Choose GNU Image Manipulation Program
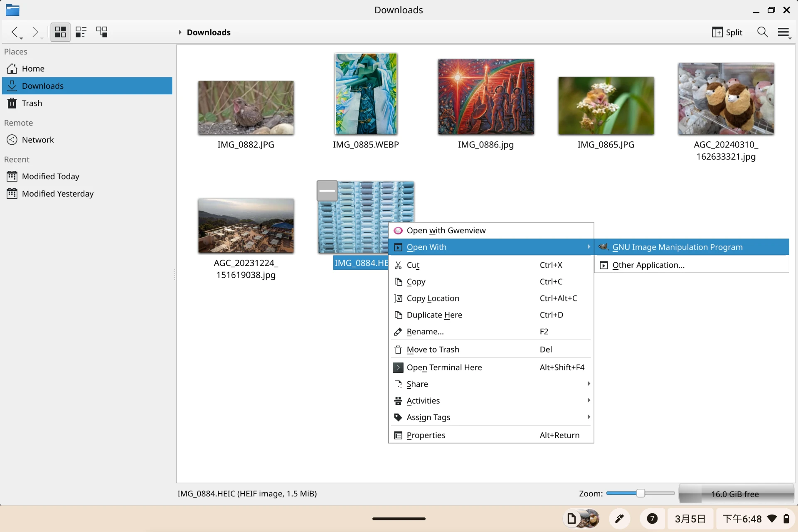The image size is (798, 532). point(677,247)
